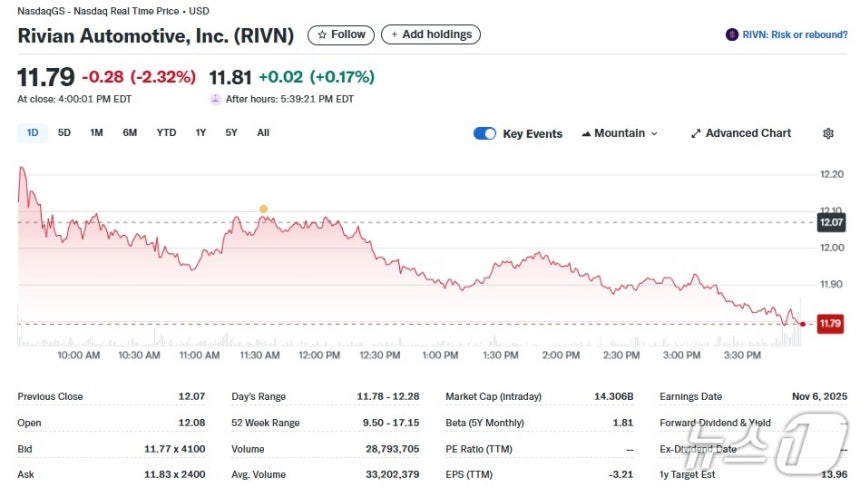Click the star icon in Follow button

coord(322,35)
